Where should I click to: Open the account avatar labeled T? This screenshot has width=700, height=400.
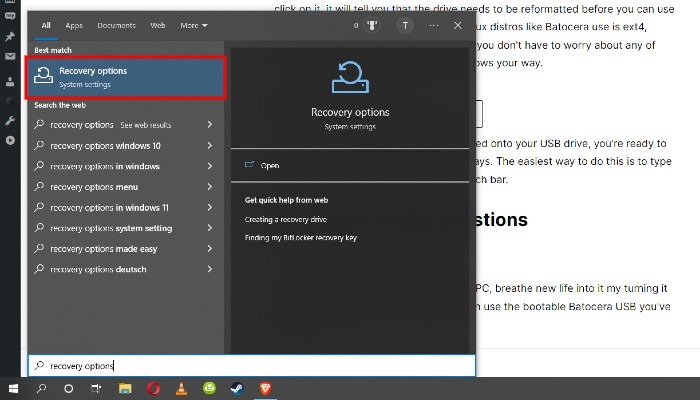(404, 25)
